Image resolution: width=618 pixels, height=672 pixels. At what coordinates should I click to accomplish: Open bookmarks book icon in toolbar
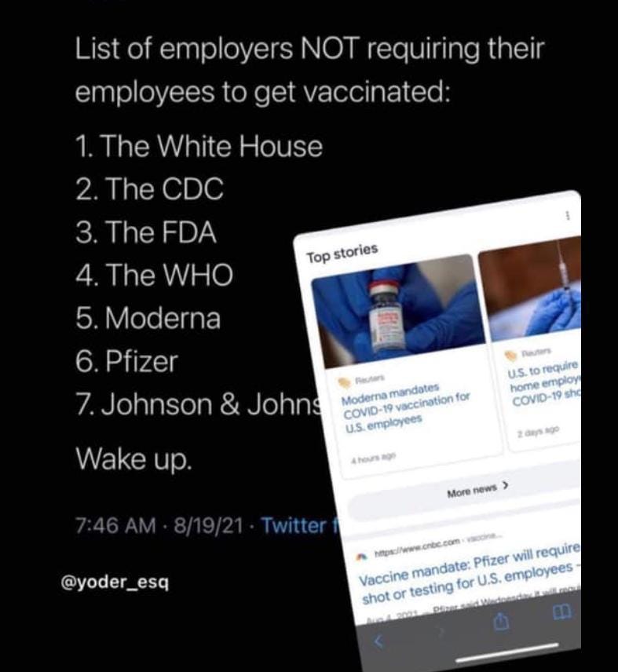click(x=562, y=610)
